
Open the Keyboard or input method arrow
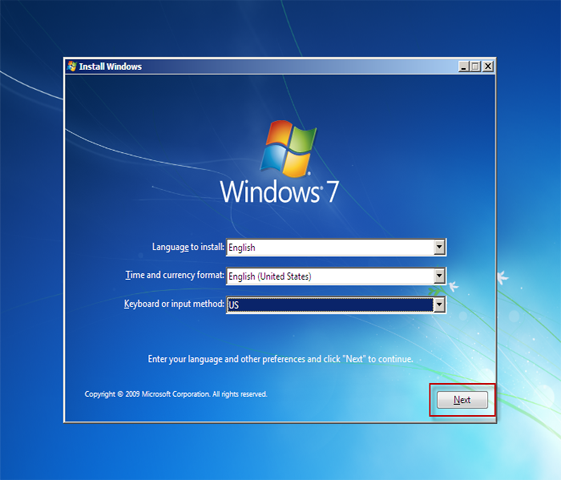[x=439, y=305]
